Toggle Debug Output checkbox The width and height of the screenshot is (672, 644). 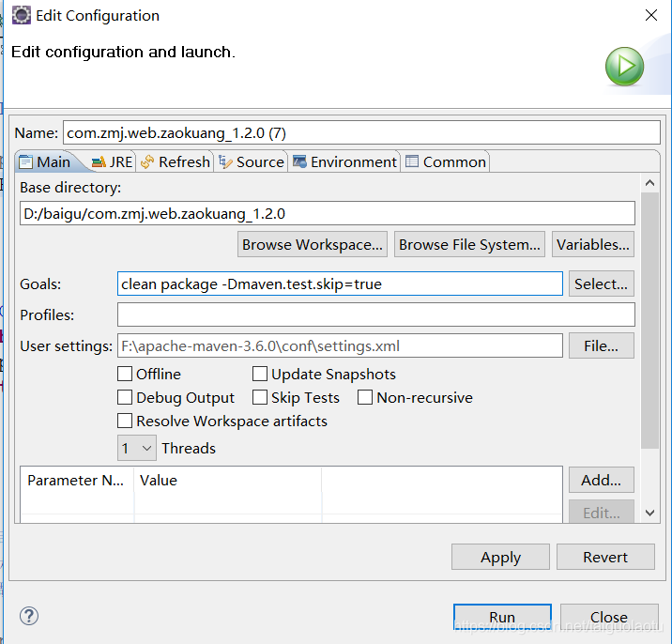tap(125, 397)
